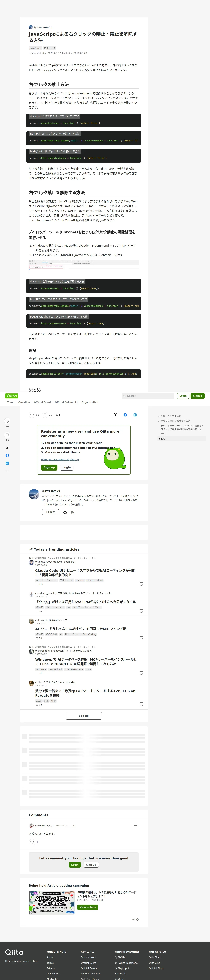The width and height of the screenshot is (210, 980).
Task: Click the ClaudeCodeUI tag
Action: coord(95,580)
